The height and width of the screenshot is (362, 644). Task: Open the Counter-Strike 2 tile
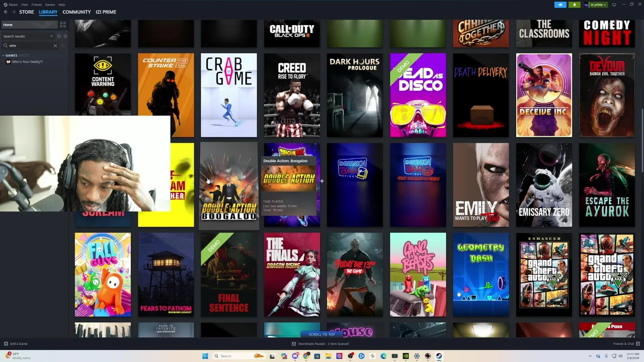tap(166, 95)
